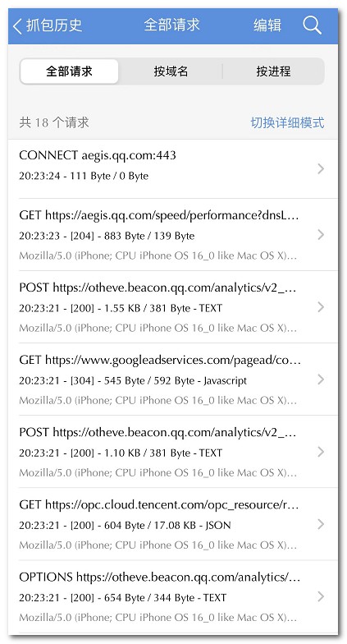Select the 全部请求 segment
This screenshot has width=347, height=644.
69,71
